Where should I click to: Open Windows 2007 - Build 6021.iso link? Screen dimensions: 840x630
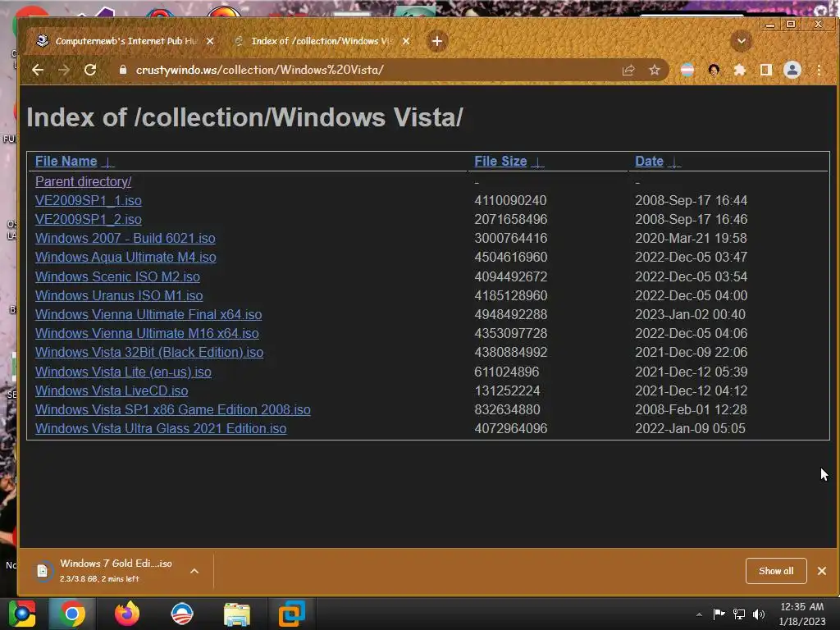tap(126, 239)
